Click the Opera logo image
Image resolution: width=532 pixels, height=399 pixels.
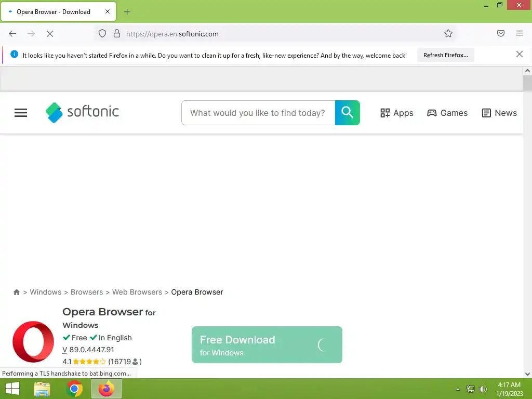tap(33, 341)
